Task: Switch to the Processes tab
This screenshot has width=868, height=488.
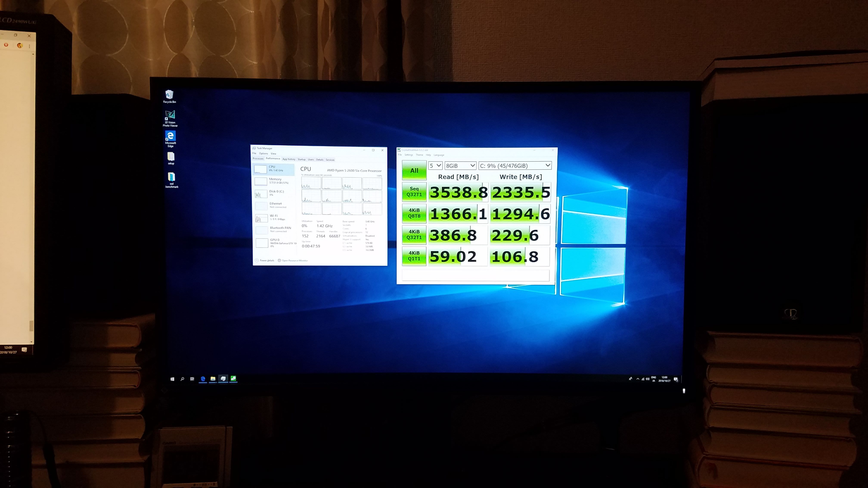Action: [x=258, y=159]
